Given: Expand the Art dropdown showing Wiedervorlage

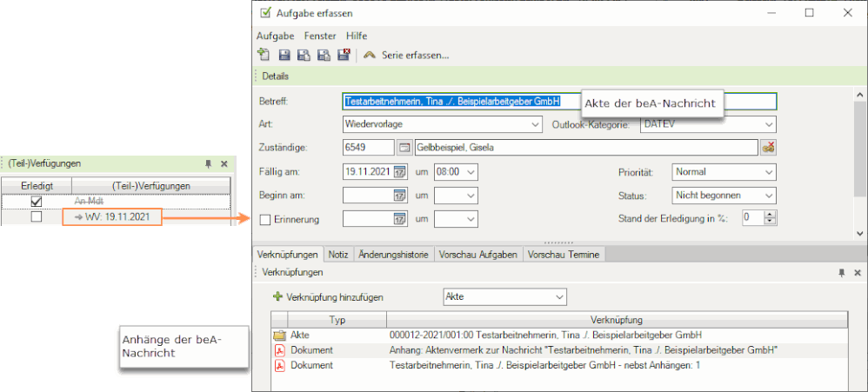Looking at the screenshot, I should [x=535, y=125].
